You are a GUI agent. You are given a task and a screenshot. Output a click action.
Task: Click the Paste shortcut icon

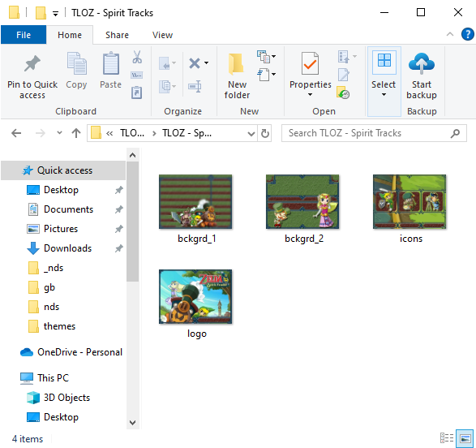pos(136,93)
